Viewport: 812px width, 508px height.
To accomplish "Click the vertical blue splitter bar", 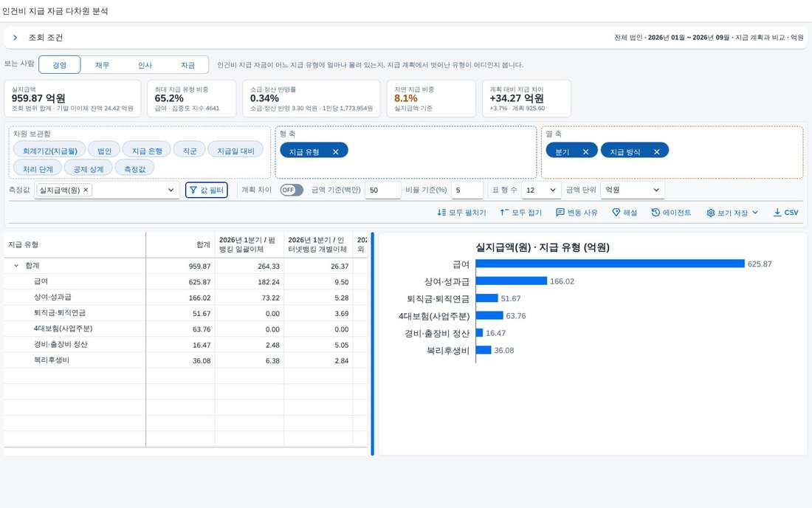I will click(x=372, y=344).
